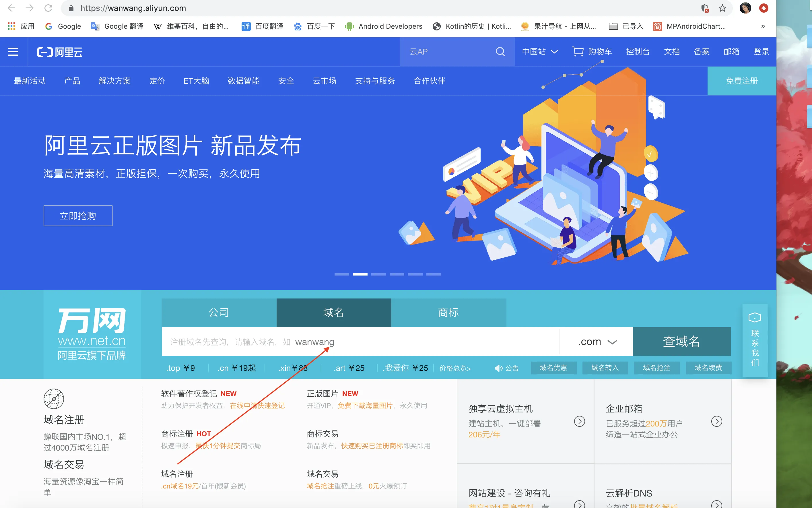Viewport: 812px width, 508px height.
Task: Click the lock icon in the address bar
Action: coord(71,8)
